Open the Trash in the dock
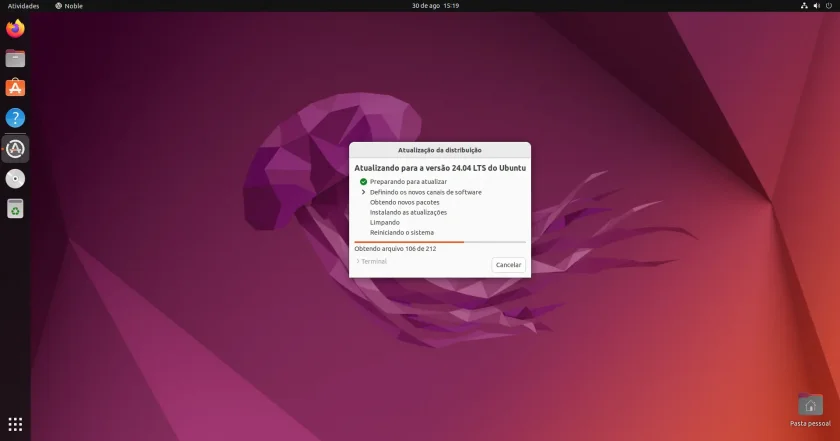Screen dimensions: 840x441 [x=15, y=209]
